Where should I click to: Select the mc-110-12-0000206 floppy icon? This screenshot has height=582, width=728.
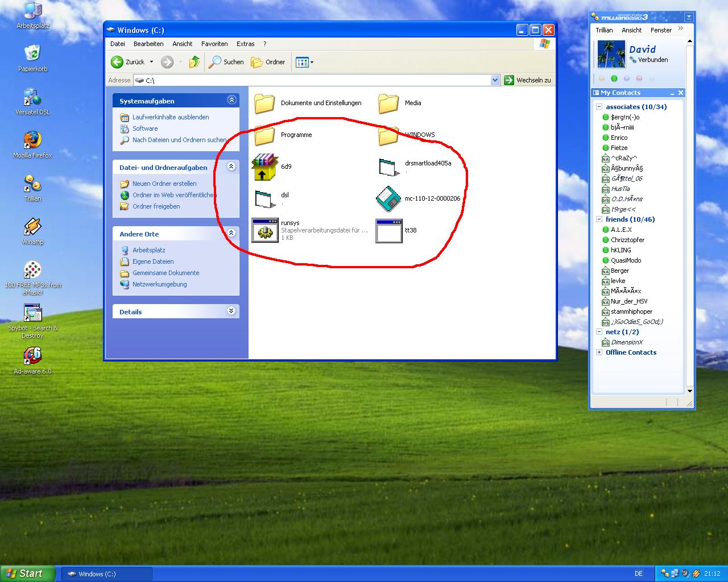click(388, 199)
